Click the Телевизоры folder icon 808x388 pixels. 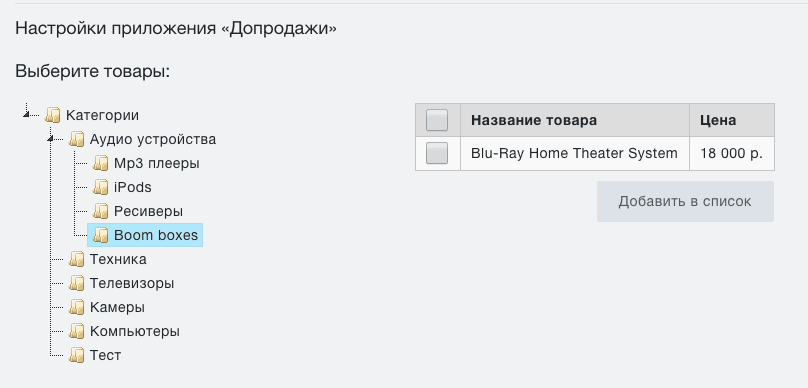click(76, 283)
